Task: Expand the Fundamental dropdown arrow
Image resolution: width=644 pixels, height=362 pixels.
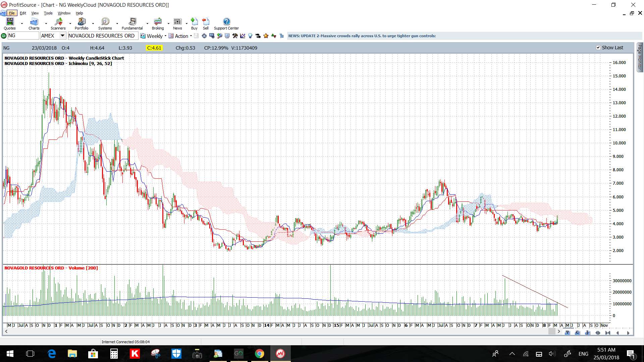Action: pyautogui.click(x=147, y=24)
